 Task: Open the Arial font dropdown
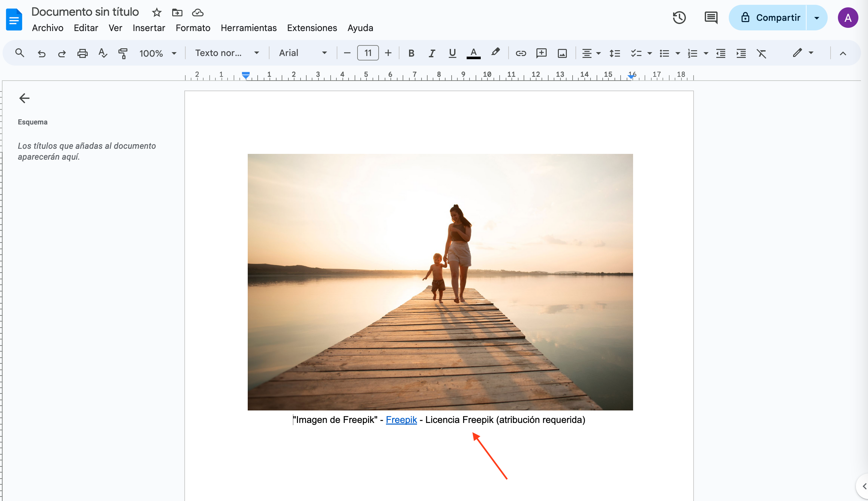(302, 53)
